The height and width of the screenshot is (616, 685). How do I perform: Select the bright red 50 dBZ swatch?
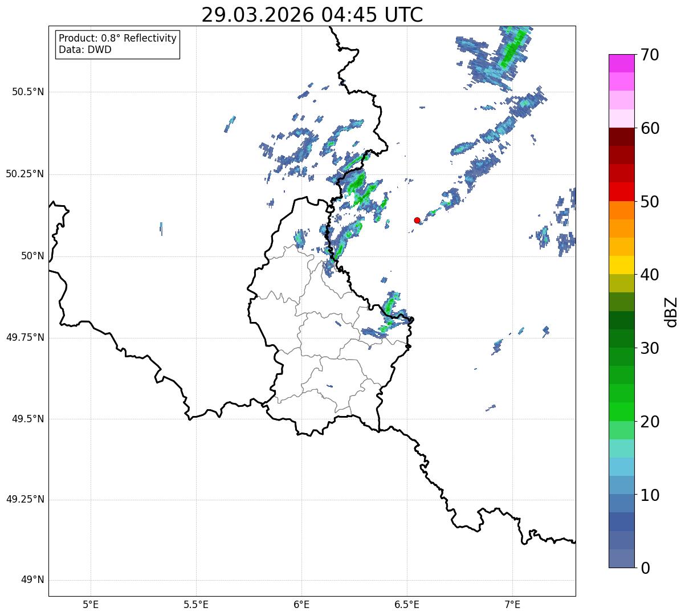621,191
